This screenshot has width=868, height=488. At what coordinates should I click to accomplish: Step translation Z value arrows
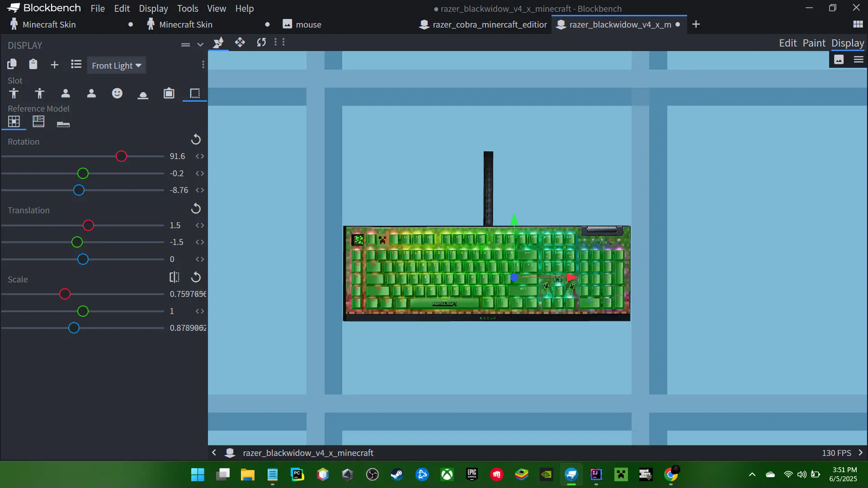tap(200, 259)
